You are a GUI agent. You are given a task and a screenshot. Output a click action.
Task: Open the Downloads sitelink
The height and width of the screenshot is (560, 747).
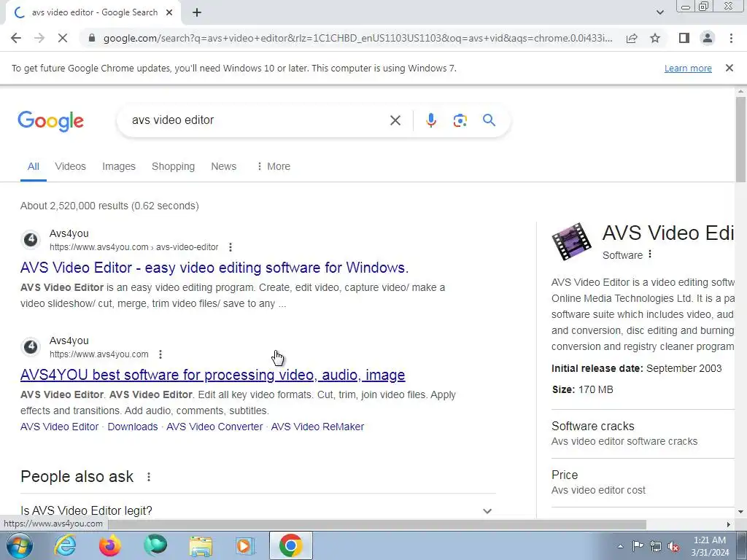(x=133, y=427)
